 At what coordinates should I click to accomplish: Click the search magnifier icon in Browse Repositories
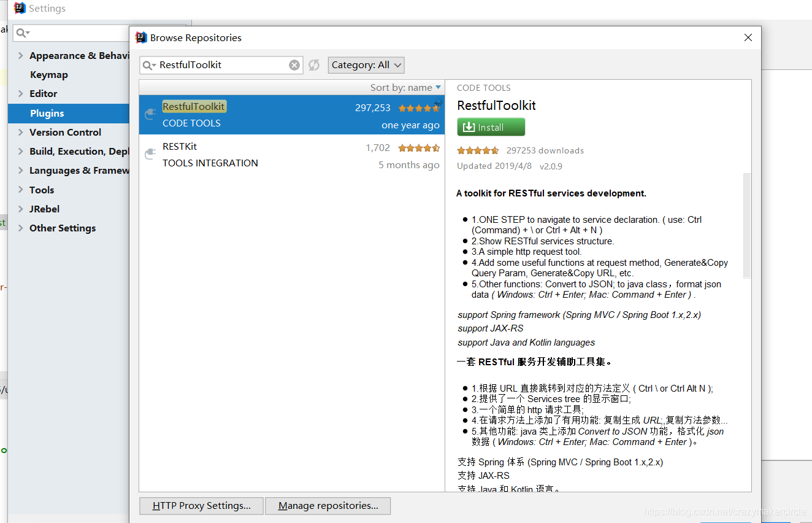[149, 65]
